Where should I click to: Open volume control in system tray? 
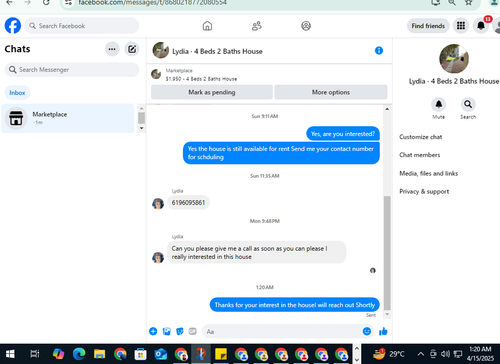[x=445, y=354]
